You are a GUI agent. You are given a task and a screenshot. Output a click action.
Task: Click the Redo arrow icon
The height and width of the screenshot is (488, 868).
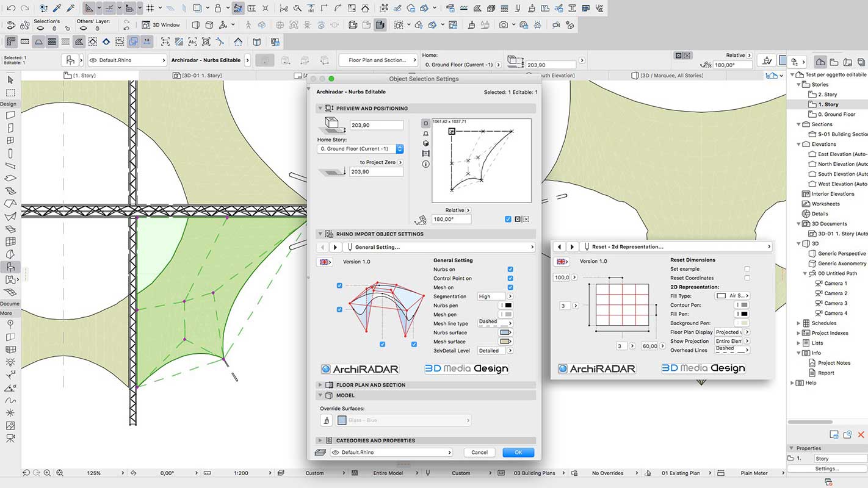coord(24,9)
